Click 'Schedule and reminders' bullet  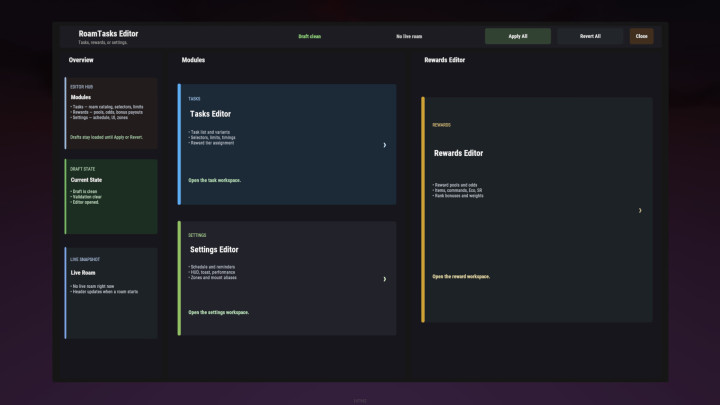[x=211, y=267]
